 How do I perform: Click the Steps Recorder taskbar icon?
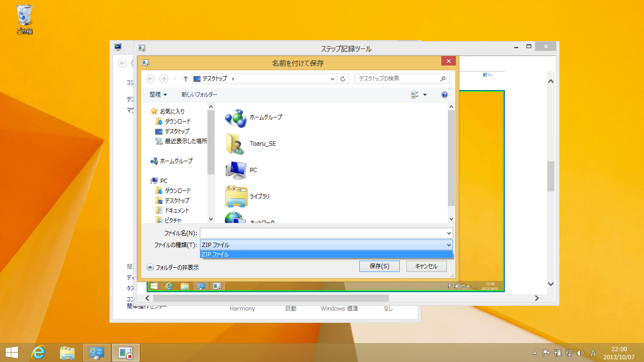tap(125, 352)
